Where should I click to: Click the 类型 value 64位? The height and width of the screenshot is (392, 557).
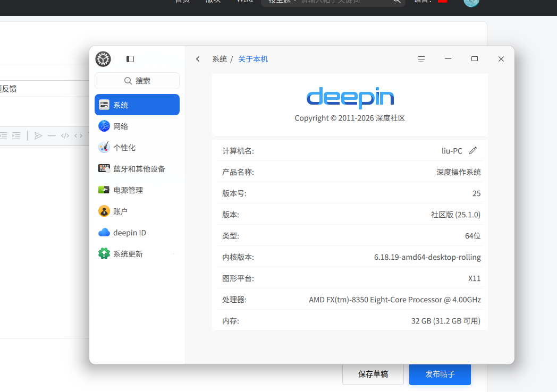coord(473,236)
